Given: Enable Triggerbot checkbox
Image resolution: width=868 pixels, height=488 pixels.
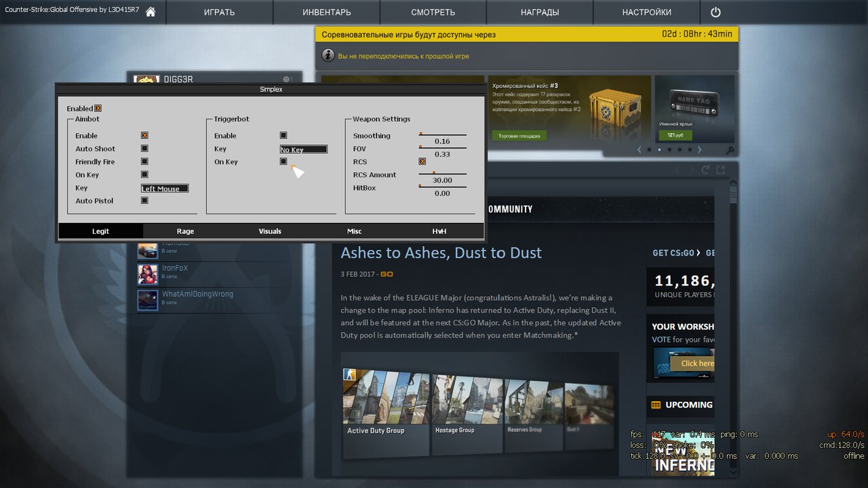Looking at the screenshot, I should point(283,136).
